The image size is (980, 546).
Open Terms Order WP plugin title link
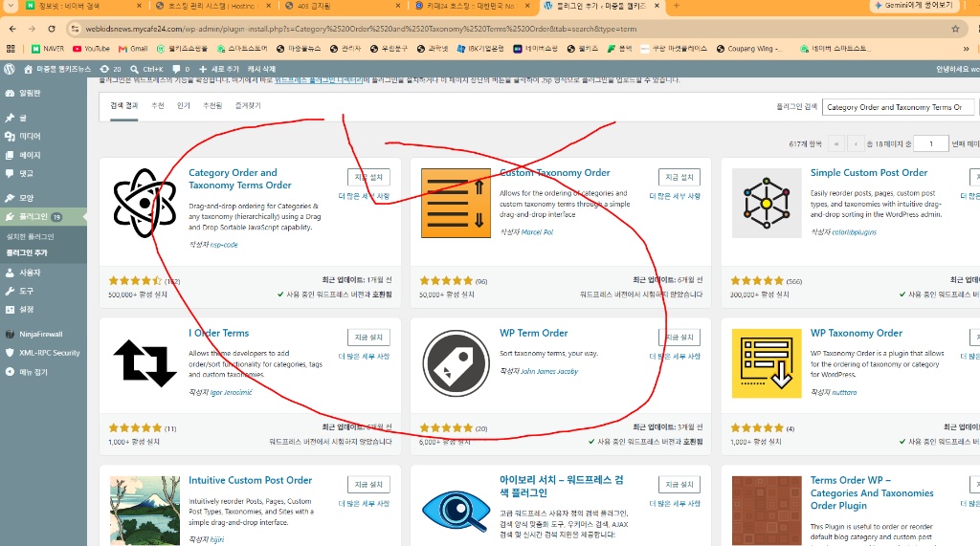click(x=872, y=492)
